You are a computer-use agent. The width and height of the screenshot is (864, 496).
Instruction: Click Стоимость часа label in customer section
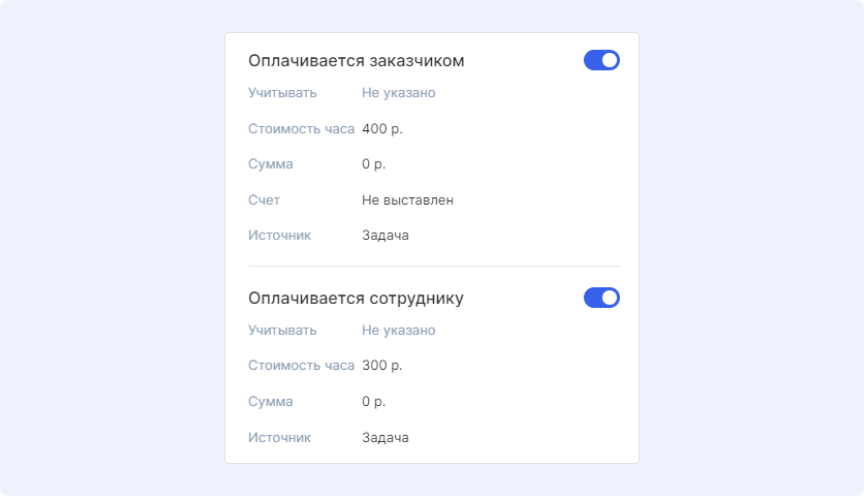(301, 129)
